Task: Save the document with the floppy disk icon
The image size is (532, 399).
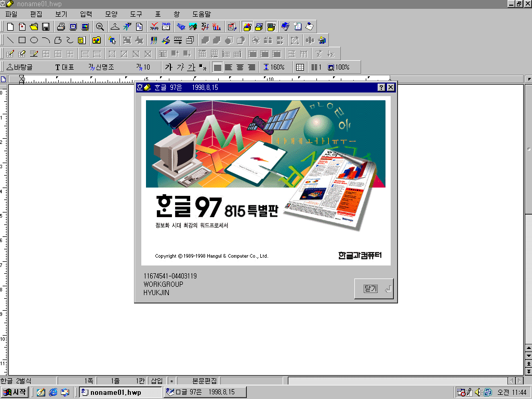Action: coord(46,27)
